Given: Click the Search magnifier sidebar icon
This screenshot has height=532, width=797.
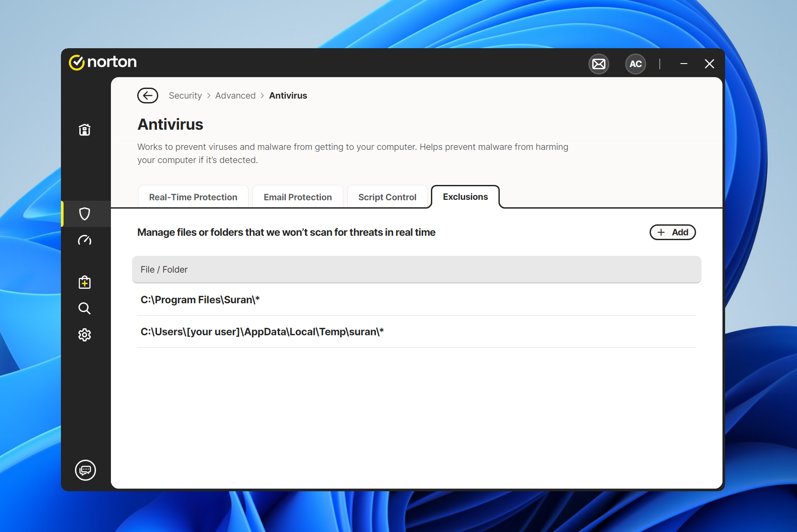Looking at the screenshot, I should pos(85,309).
